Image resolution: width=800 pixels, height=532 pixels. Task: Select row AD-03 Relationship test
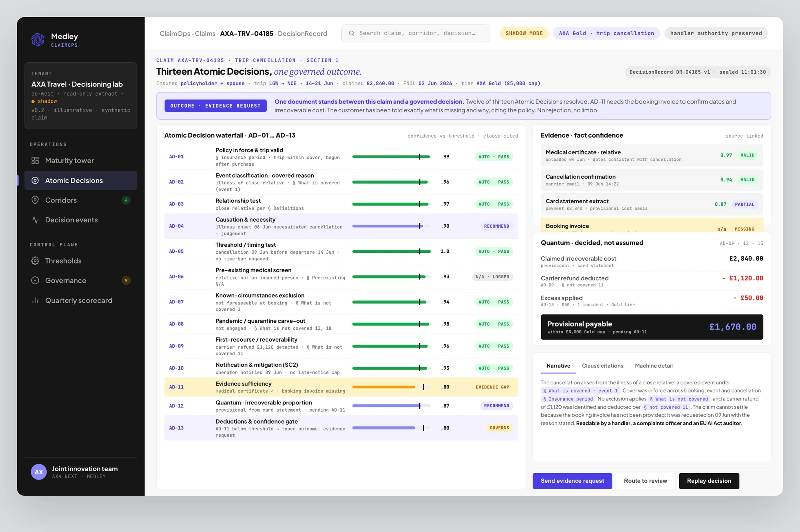point(341,204)
